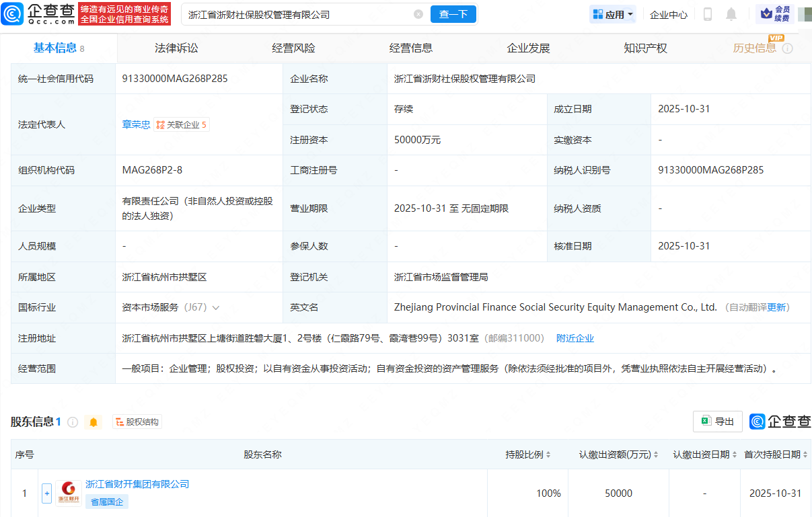
Task: Expand the 资本市场服务 industry chevron
Action: tap(216, 308)
